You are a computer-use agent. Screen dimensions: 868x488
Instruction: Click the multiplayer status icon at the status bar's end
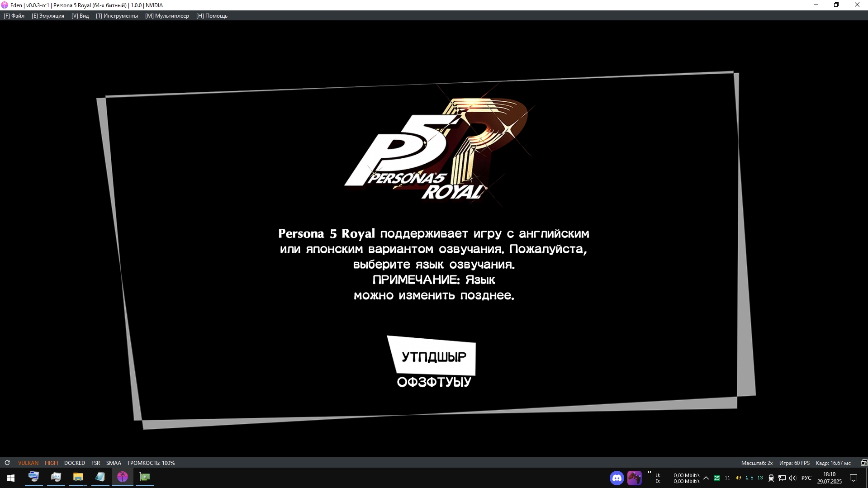coord(863,463)
